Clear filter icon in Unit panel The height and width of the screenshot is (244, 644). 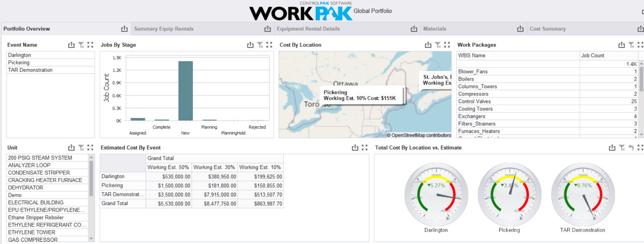81,147
